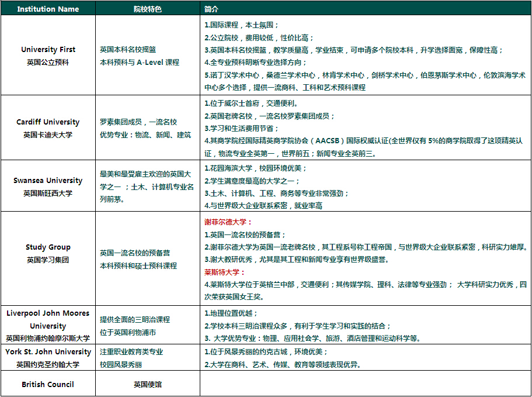
Task: Click the 'Cardiff University' institution name
Action: pyautogui.click(x=48, y=122)
